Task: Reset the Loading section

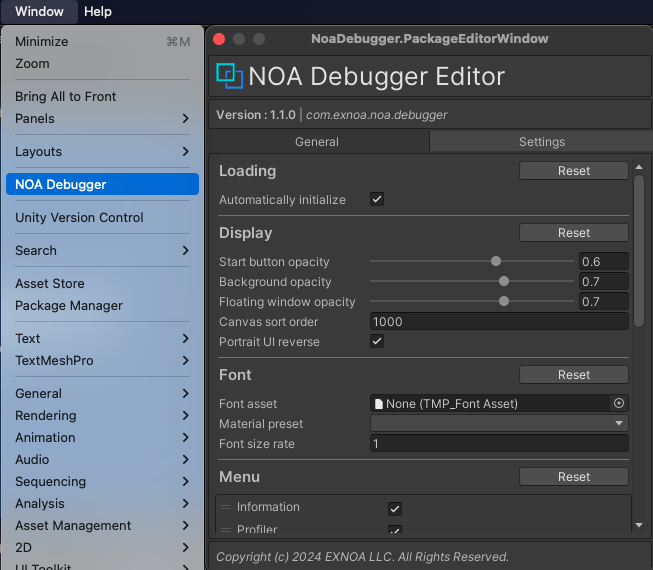Action: click(574, 171)
